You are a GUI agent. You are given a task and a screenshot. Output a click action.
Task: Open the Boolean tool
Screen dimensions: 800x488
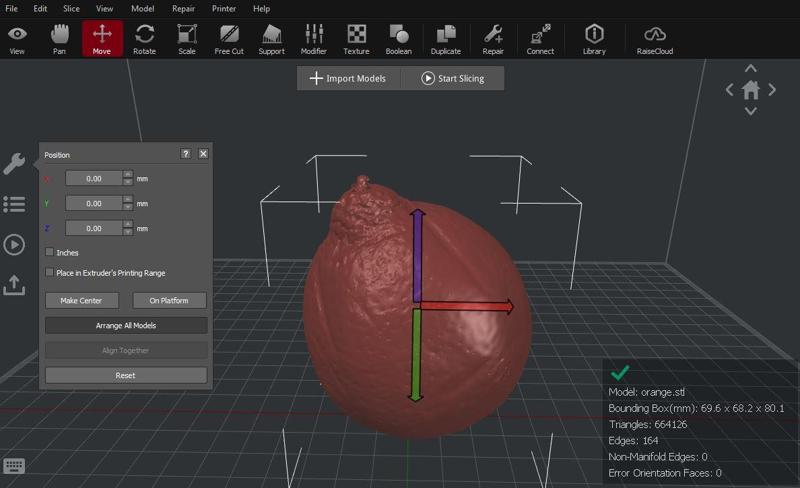[398, 39]
